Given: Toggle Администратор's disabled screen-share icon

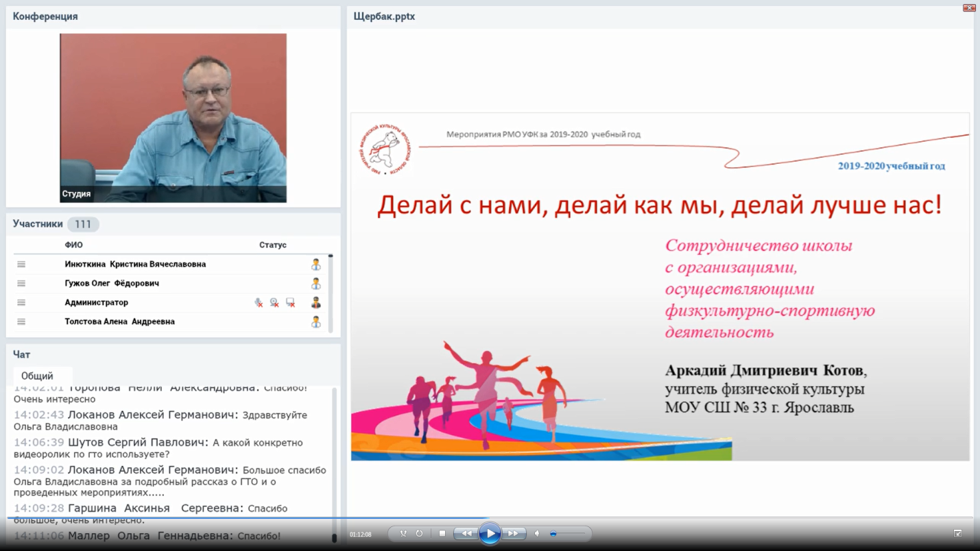Looking at the screenshot, I should pos(291,303).
